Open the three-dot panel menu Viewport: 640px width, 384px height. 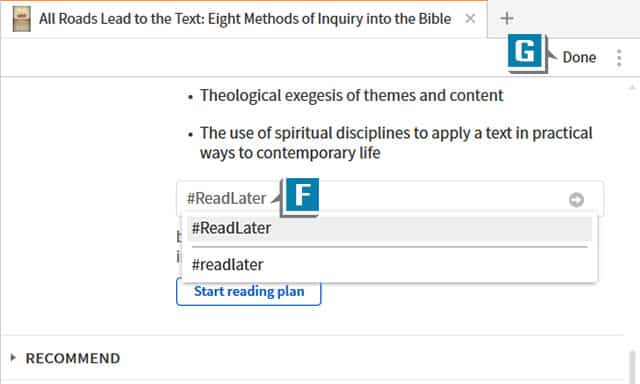[x=619, y=58]
